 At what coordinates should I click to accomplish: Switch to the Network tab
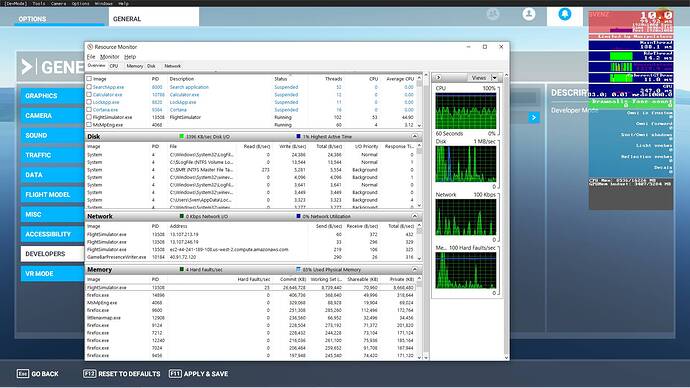pos(172,66)
